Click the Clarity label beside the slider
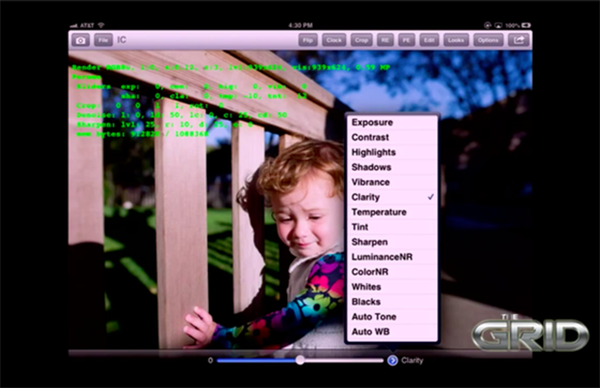600x388 pixels. click(x=412, y=360)
